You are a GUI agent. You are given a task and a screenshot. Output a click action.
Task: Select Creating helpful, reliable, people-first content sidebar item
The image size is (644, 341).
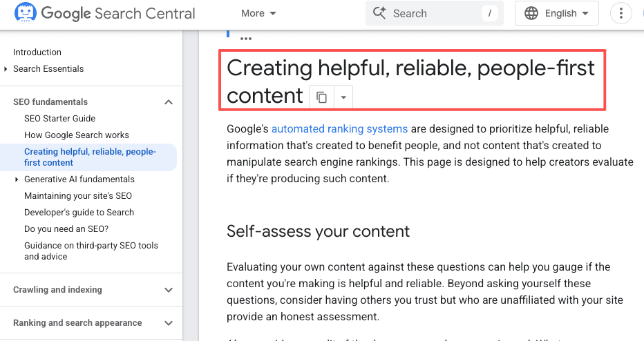(90, 157)
